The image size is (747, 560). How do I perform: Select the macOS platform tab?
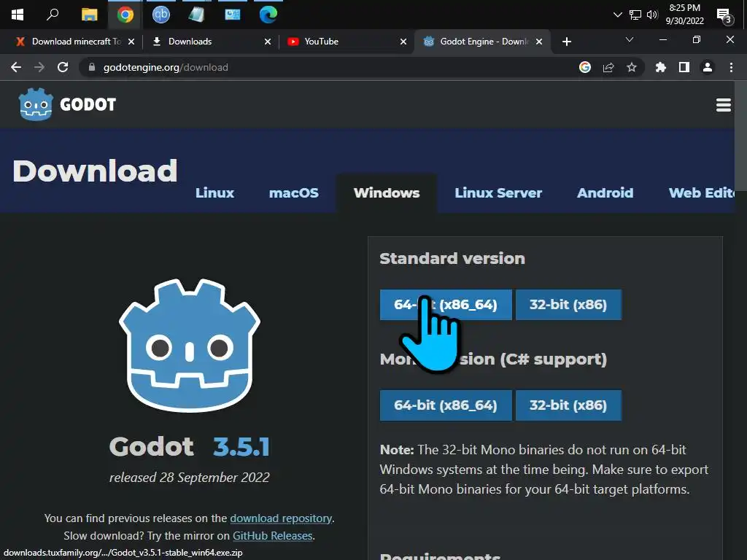pos(293,192)
